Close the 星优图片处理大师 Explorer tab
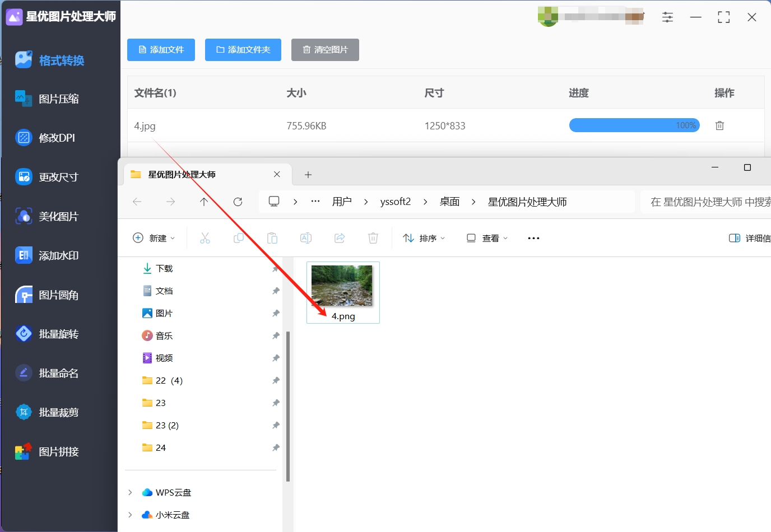 [x=277, y=174]
